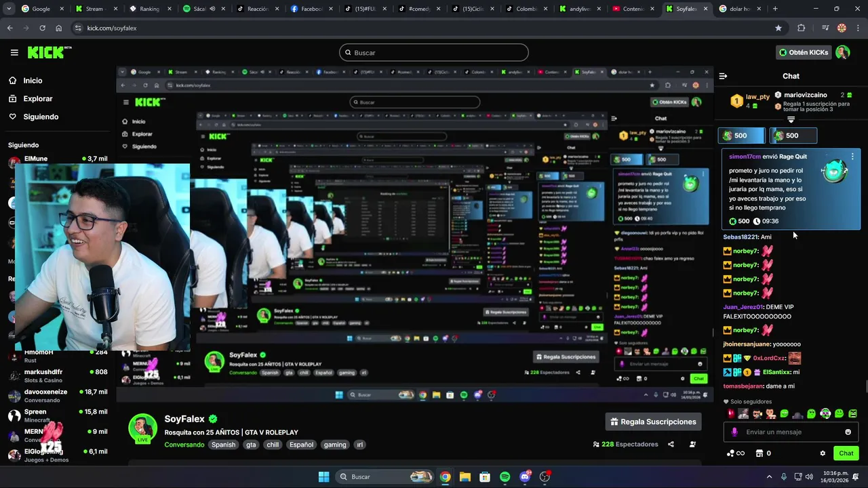Open ElMune channel in sidebar
Image resolution: width=868 pixels, height=488 pixels.
click(x=58, y=159)
